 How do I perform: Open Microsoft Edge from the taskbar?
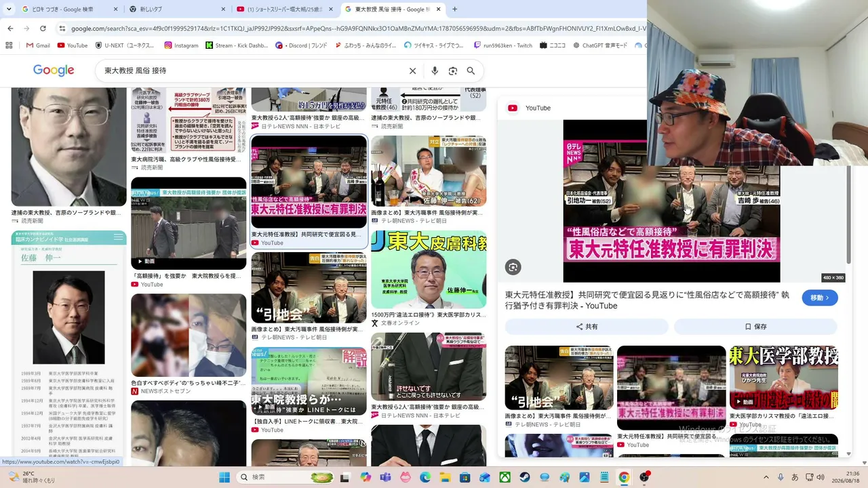pos(425,477)
